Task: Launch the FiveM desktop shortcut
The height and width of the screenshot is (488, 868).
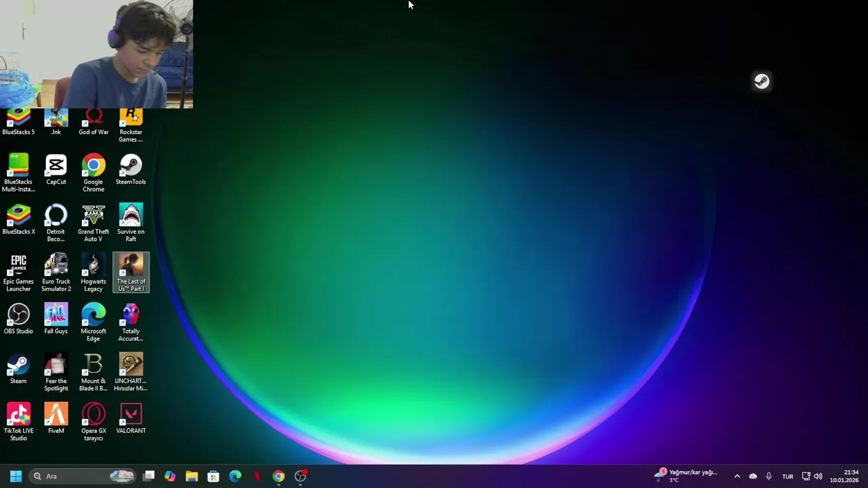Action: coord(56,419)
